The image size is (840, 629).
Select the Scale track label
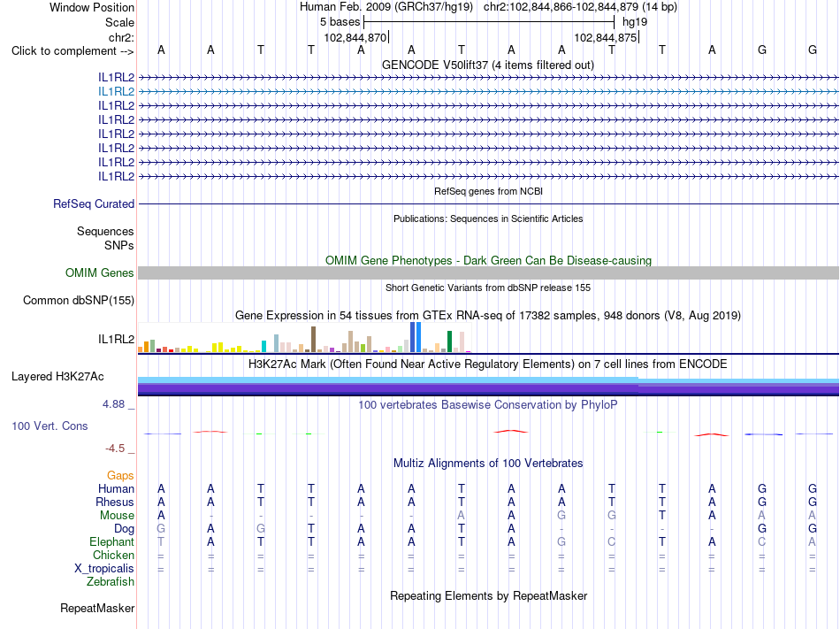tap(119, 22)
